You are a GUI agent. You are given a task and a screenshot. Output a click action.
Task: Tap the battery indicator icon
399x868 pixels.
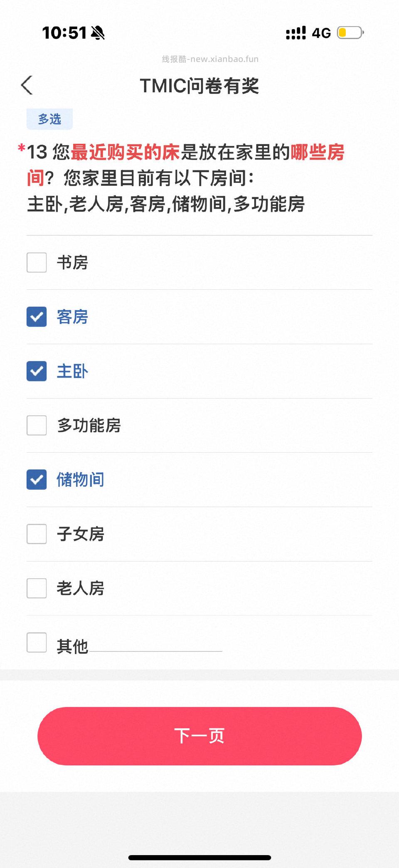[350, 33]
